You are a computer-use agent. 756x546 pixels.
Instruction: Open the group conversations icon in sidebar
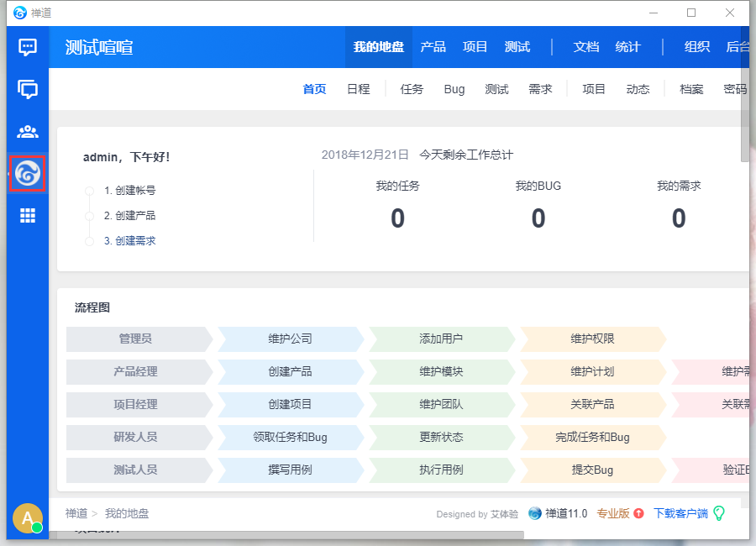(28, 89)
